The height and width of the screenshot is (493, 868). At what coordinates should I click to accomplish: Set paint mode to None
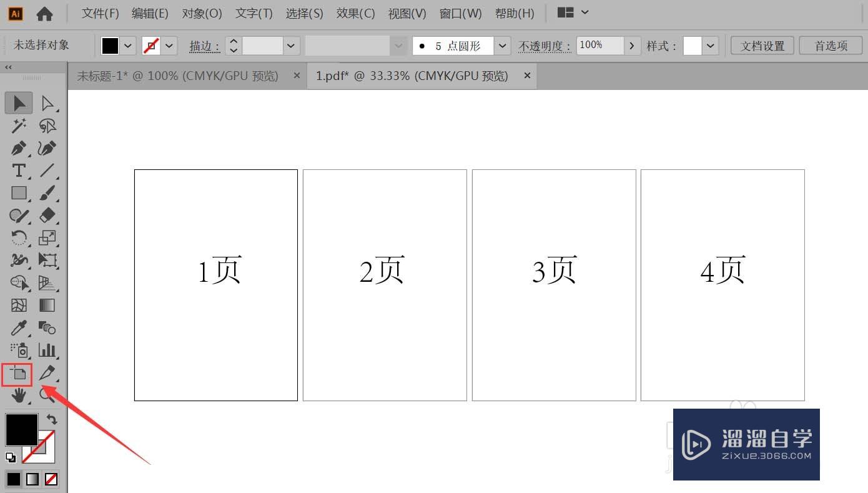coord(51,479)
